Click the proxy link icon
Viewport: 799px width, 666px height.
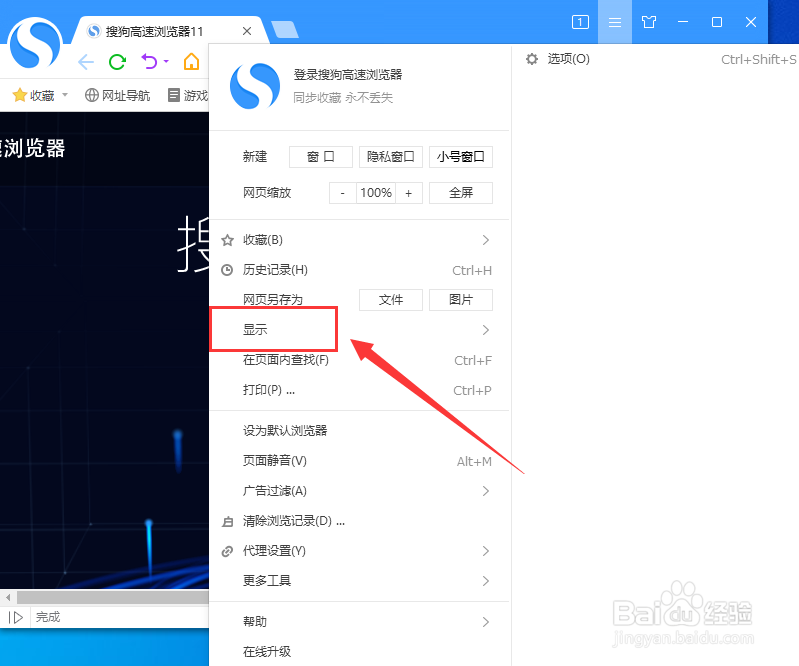coord(227,551)
